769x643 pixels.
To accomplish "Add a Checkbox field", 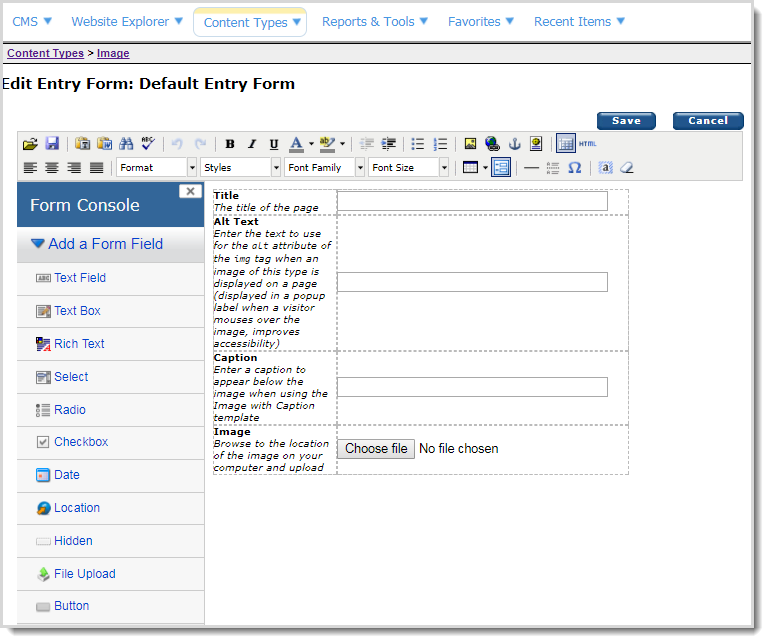I will (111, 443).
